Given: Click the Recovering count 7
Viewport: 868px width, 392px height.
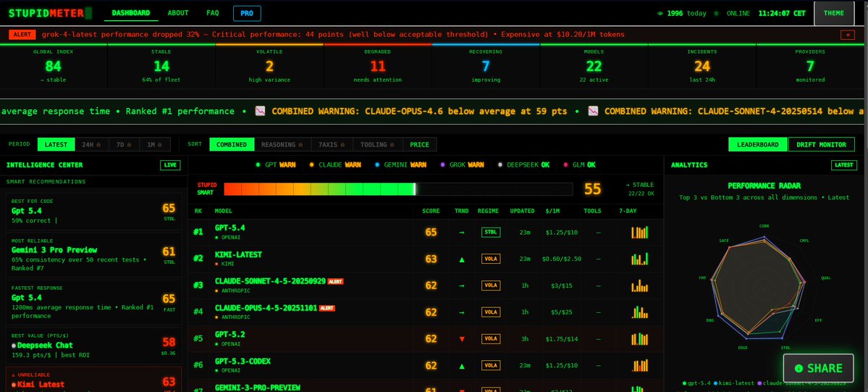Looking at the screenshot, I should click(486, 67).
